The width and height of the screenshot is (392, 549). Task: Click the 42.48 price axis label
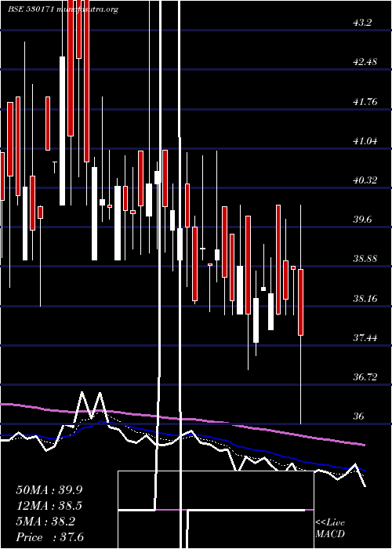pyautogui.click(x=365, y=62)
